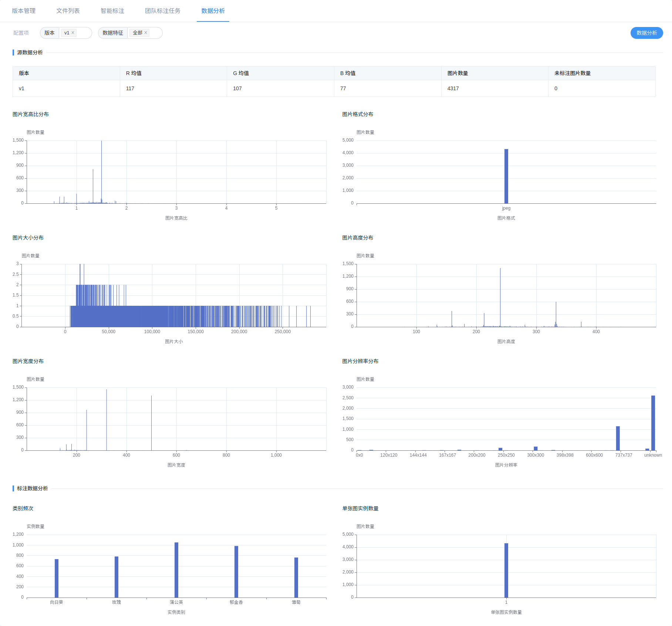This screenshot has height=626, width=672.
Task: Click the 标注数据分析 section heading
Action: point(33,488)
